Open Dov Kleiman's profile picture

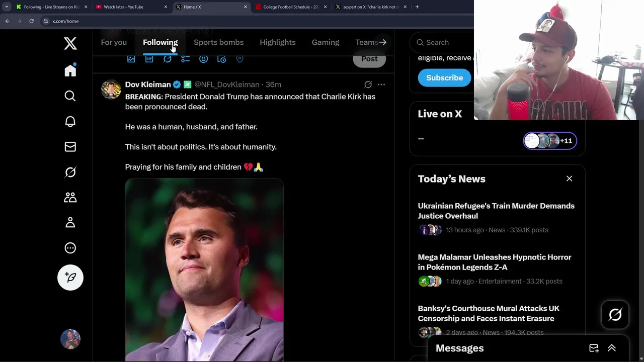[111, 89]
